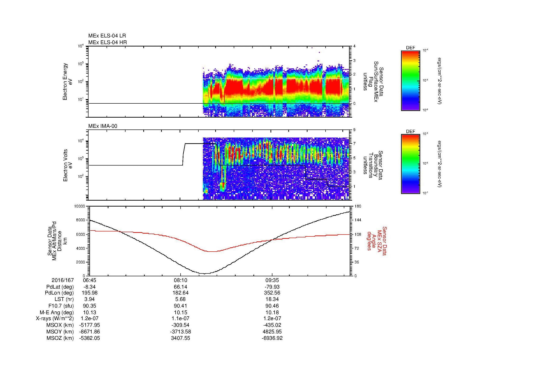
Task: Click the 'LST (hr)' row label
Action: pos(64,300)
